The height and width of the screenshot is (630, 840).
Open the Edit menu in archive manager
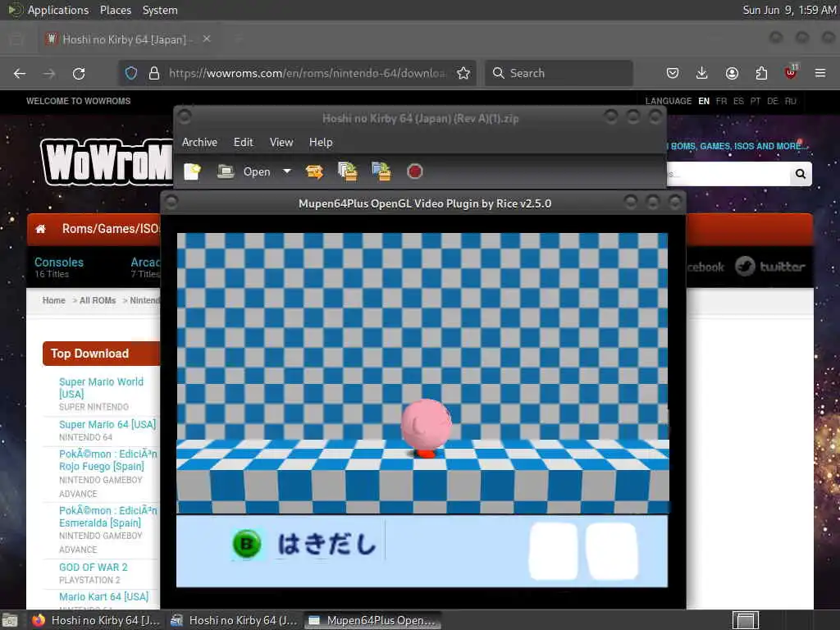click(x=243, y=142)
